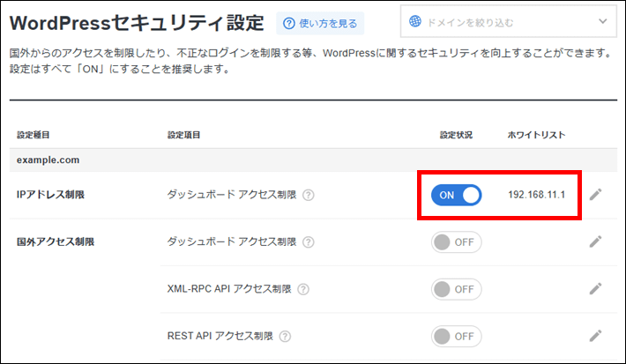Click the 設定状況 column header
The height and width of the screenshot is (364, 626).
point(456,135)
